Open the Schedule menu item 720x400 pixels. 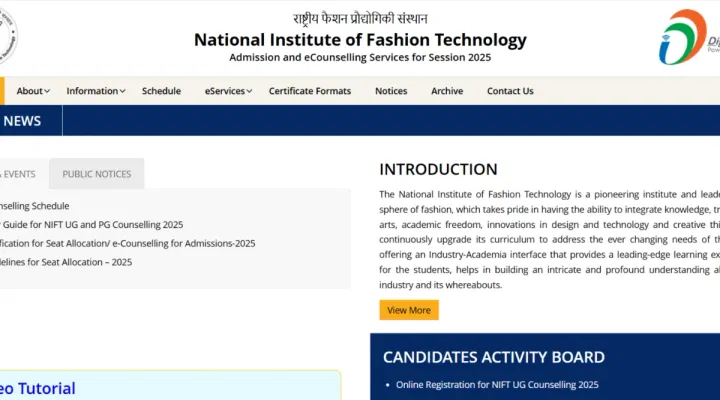click(161, 91)
